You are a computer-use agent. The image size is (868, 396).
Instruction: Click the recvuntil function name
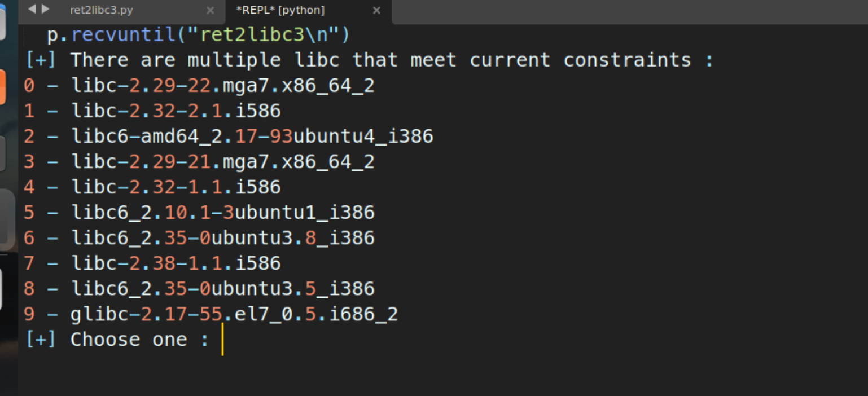click(x=123, y=35)
